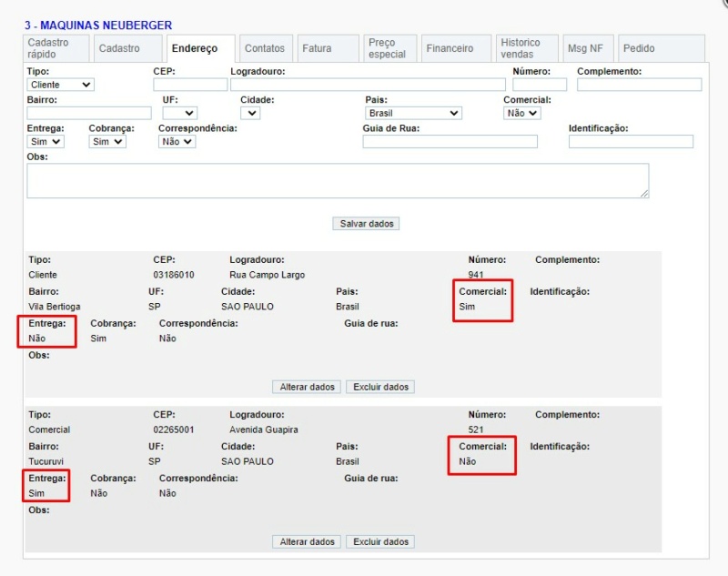
Task: Click the Vila Bertioga bairro value
Action: pos(55,307)
